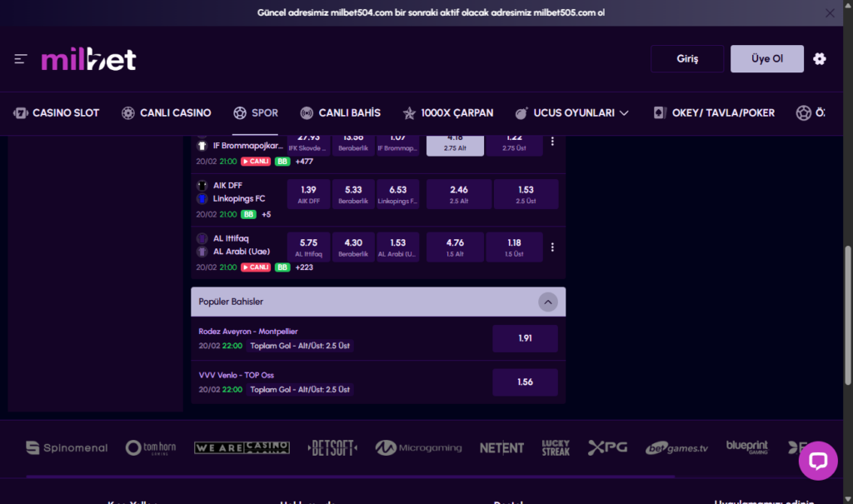Open the OKEY/ TAVLA/POKER menu
This screenshot has width=853, height=504.
(714, 113)
